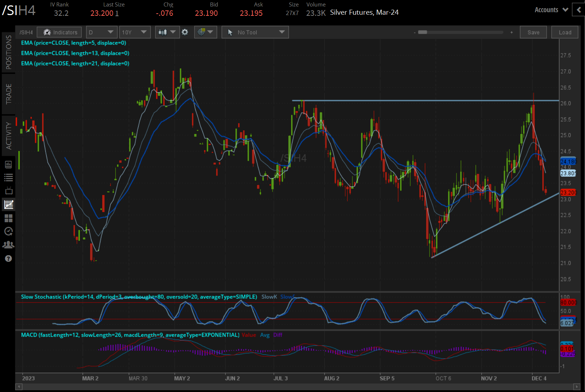
Task: Click the DEC 4 date axis label
Action: coord(539,378)
